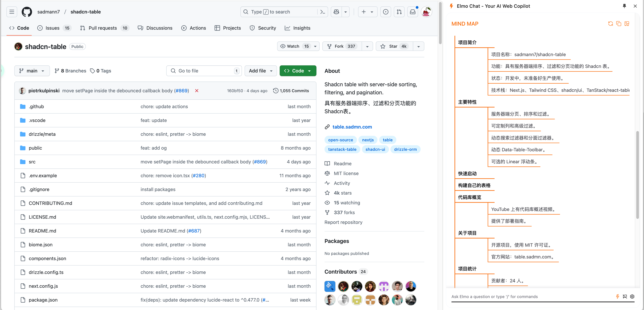Click the Elmo panel vertical scrollbar
Screen dimensions: 644x310
coord(637,175)
